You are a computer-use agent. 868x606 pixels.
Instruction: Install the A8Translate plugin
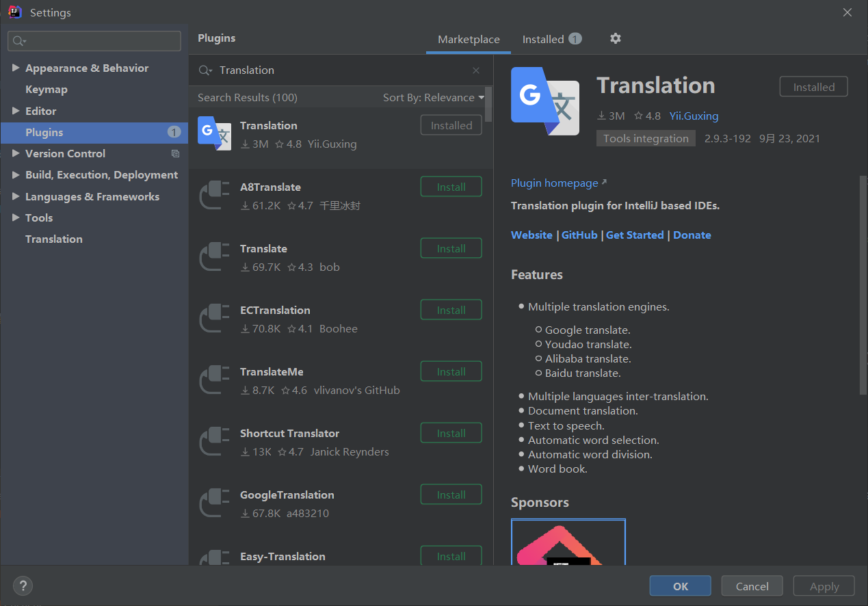(x=451, y=186)
